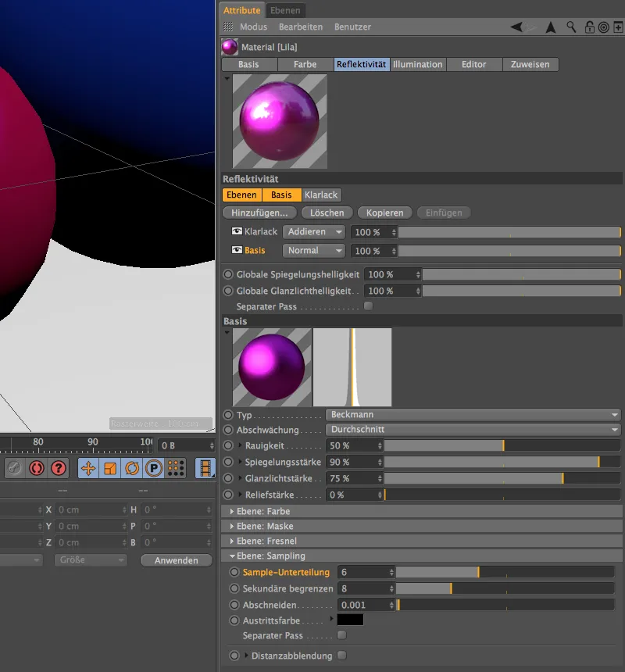Click the Reliefstärke value field 0 %
The height and width of the screenshot is (672, 625).
(354, 495)
